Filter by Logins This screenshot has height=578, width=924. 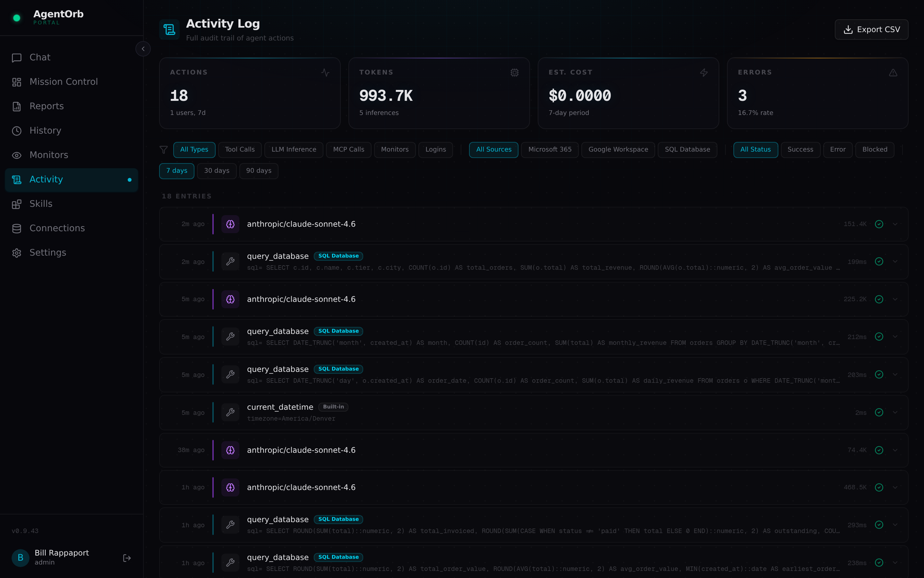point(435,149)
